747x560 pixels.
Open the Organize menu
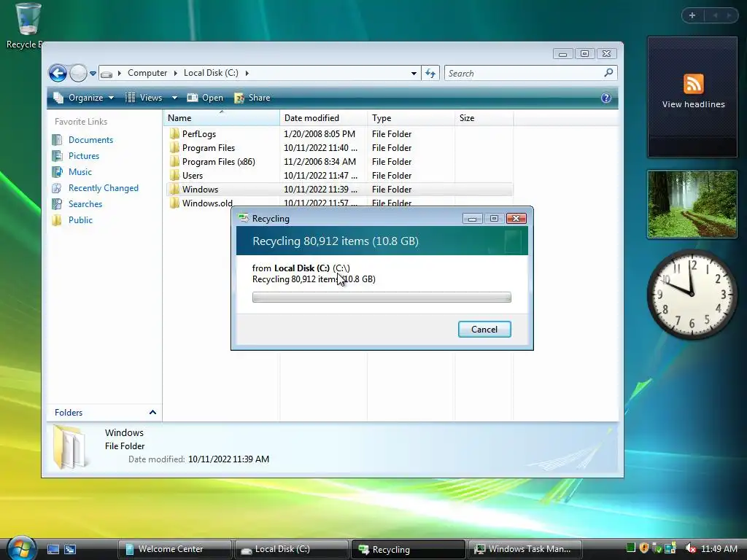click(x=84, y=98)
